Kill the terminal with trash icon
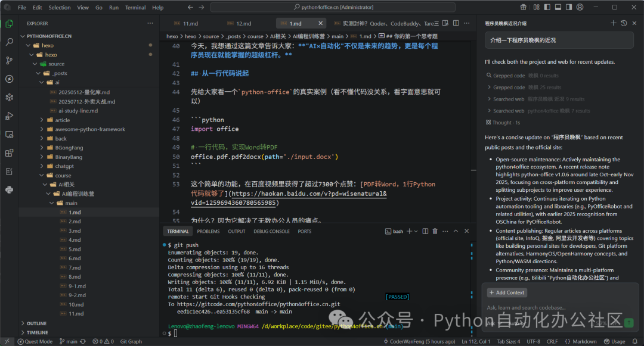The image size is (644, 346). tap(435, 231)
